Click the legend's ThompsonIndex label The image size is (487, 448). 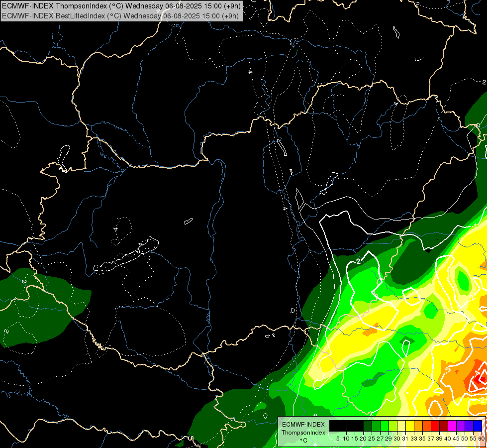(303, 433)
